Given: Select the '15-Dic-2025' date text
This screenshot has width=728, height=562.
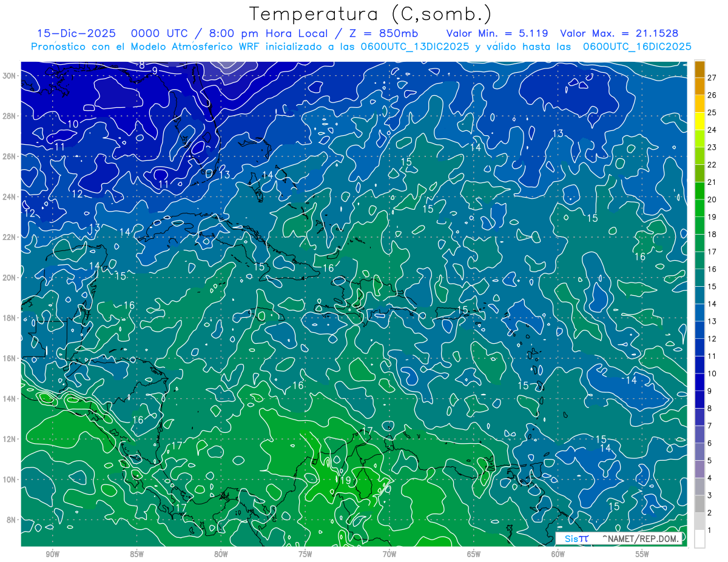Looking at the screenshot, I should coord(76,33).
